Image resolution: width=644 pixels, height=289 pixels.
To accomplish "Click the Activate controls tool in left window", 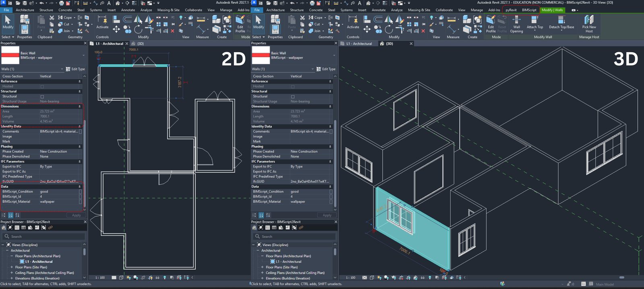I will click(x=102, y=23).
